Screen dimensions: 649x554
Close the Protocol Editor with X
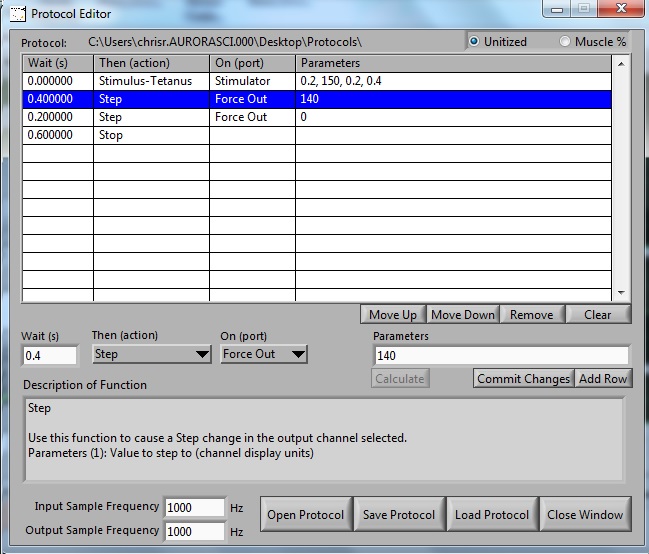[x=621, y=9]
